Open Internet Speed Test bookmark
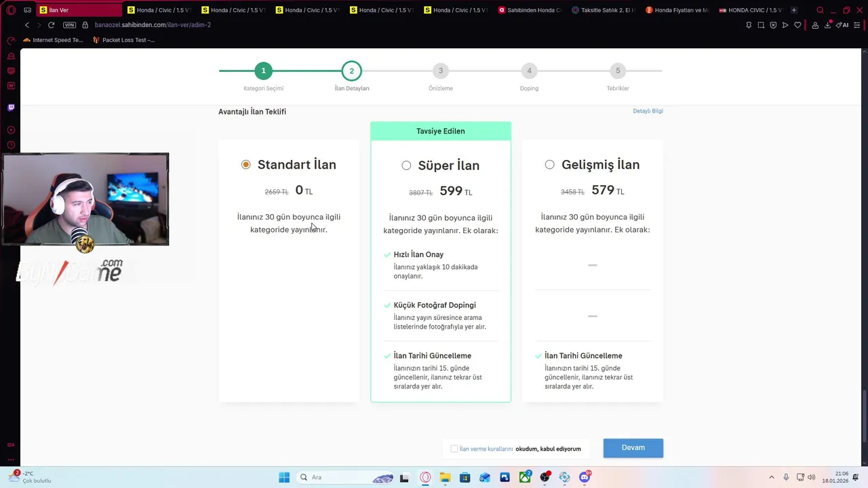This screenshot has height=488, width=868. pos(53,40)
